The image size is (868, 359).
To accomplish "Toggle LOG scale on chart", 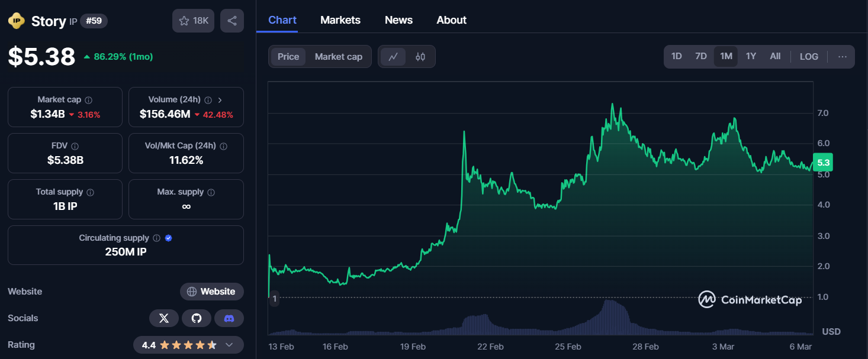I will point(809,57).
